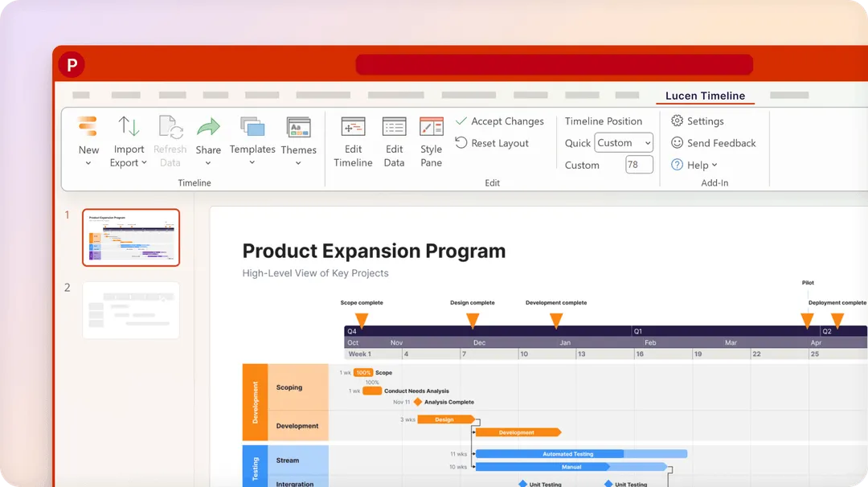
Task: Click the Edit Timeline icon
Action: click(x=353, y=127)
